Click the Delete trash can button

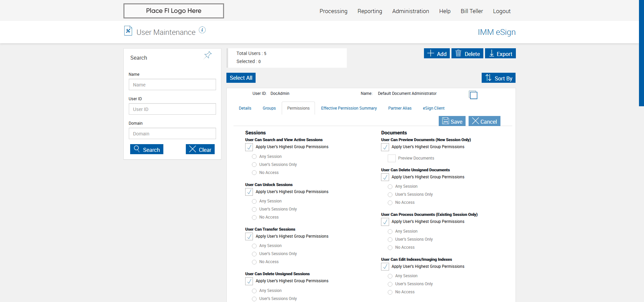(x=467, y=54)
